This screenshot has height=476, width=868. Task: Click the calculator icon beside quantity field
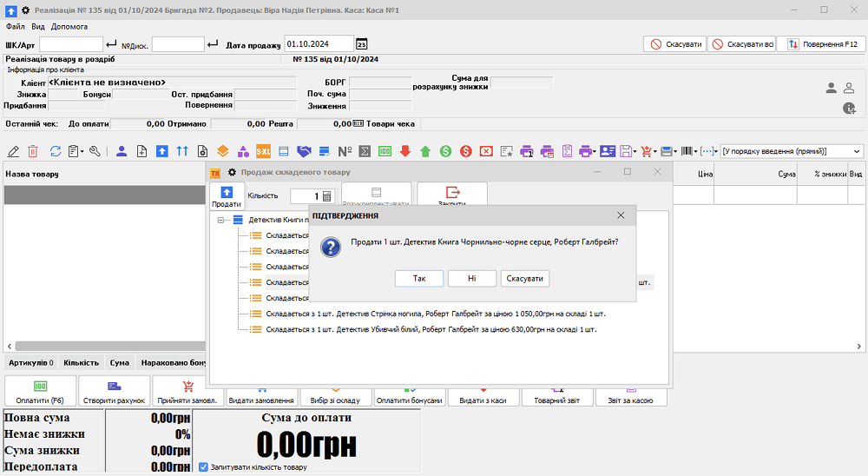[327, 196]
